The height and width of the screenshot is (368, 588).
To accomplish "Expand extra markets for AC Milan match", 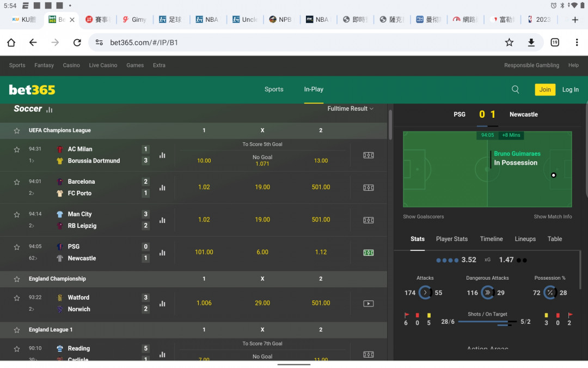I will 32,161.
